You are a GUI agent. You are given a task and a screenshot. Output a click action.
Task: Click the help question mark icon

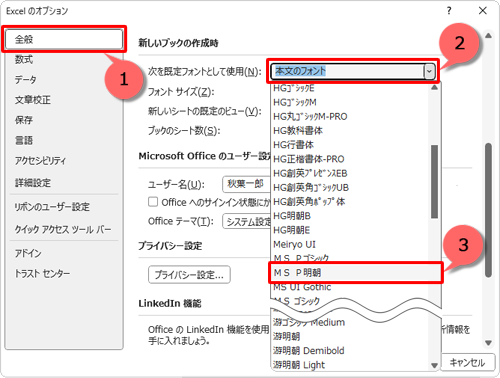(x=449, y=11)
